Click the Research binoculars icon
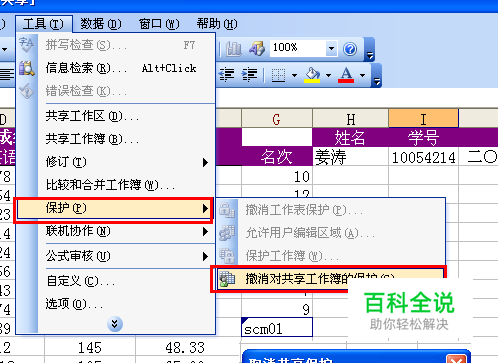The image size is (498, 363). [x=27, y=68]
